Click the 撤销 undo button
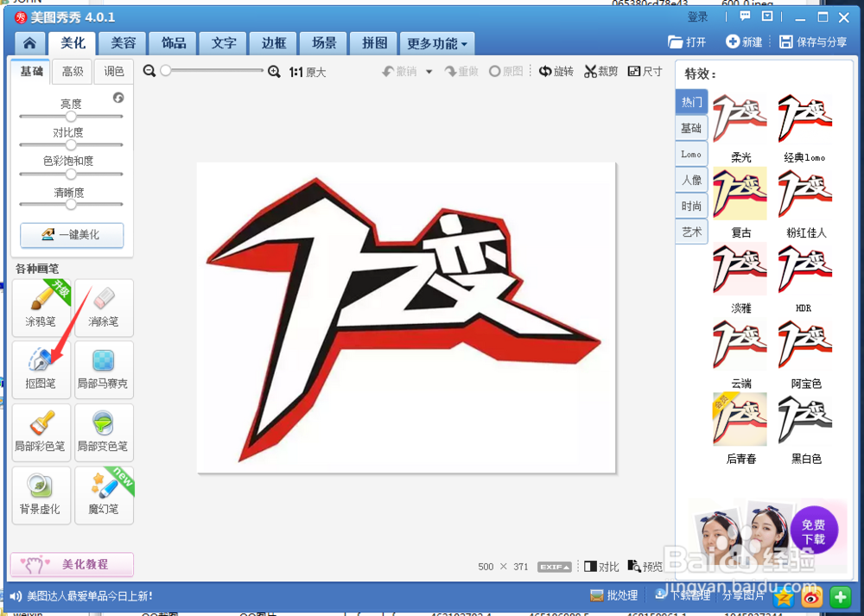Viewport: 864px width, 616px height. coord(400,72)
